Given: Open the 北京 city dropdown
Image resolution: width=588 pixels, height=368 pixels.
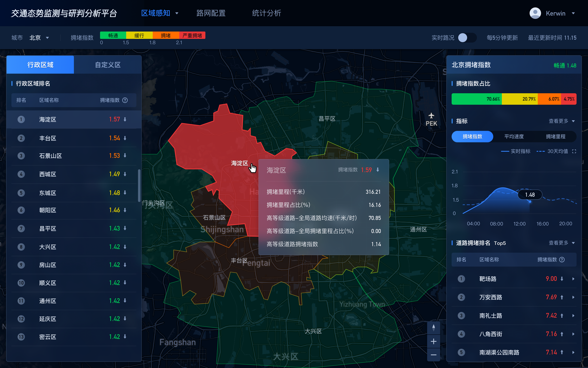Looking at the screenshot, I should (x=39, y=38).
